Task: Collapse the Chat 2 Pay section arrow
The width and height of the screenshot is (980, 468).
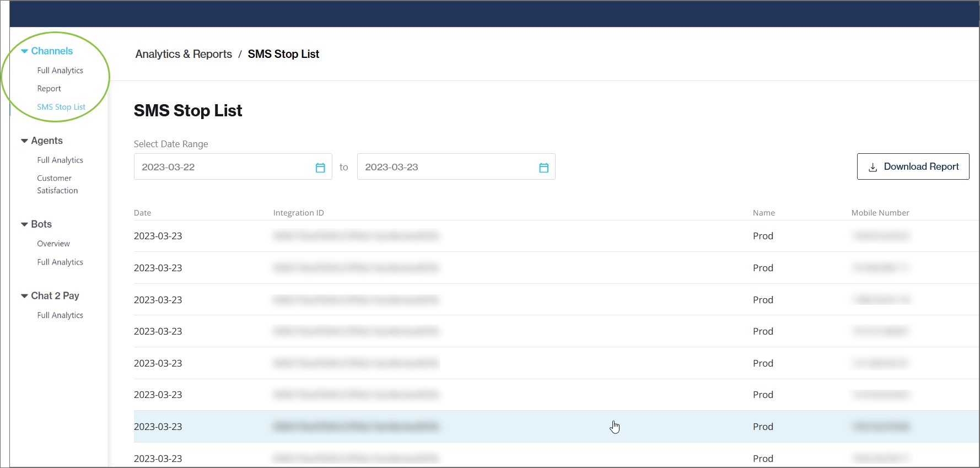Action: point(24,296)
